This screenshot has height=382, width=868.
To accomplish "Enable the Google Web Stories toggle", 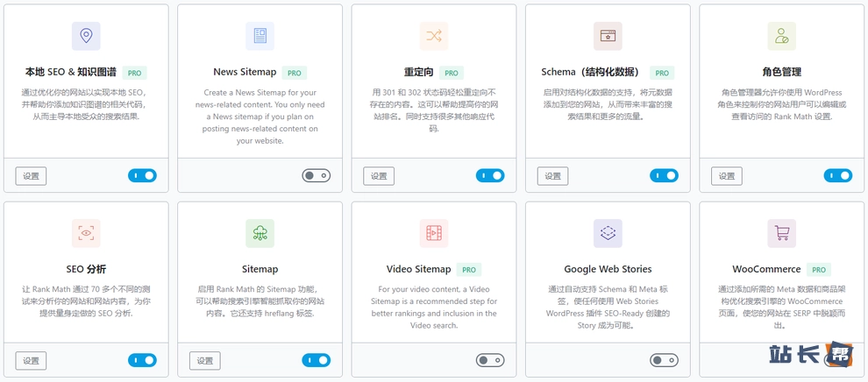I will tap(664, 360).
